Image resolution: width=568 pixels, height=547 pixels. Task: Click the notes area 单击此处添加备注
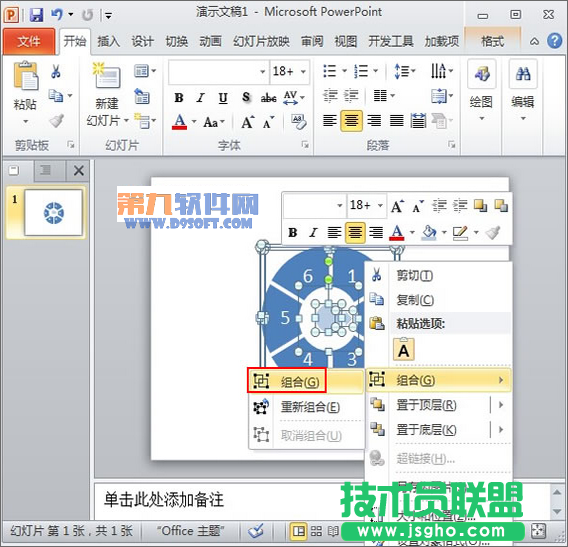click(164, 500)
